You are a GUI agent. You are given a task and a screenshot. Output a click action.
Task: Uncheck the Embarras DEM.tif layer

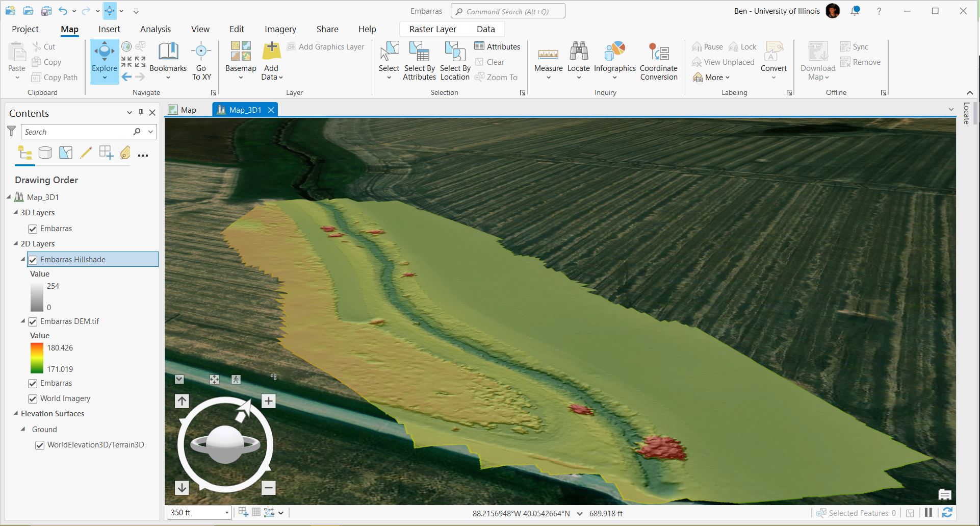(x=33, y=321)
